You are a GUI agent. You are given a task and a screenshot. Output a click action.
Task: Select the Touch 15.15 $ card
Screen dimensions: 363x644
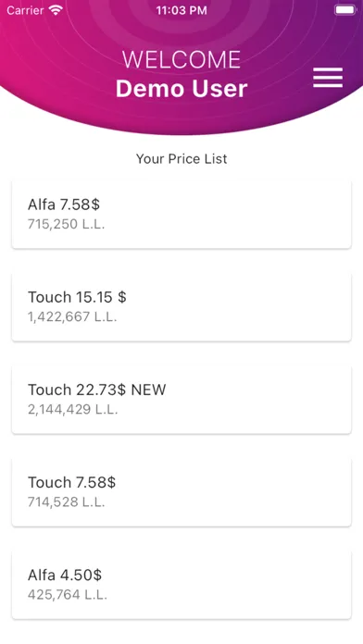181,307
